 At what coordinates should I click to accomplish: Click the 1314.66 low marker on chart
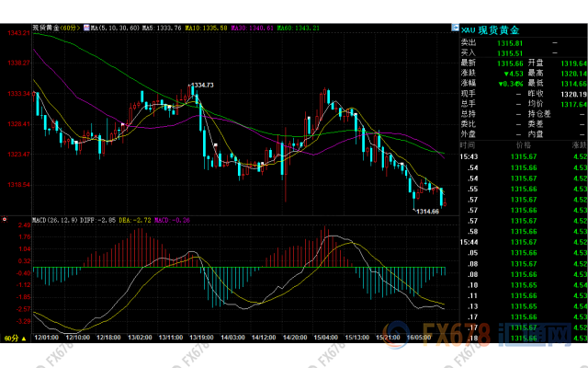coord(427,212)
